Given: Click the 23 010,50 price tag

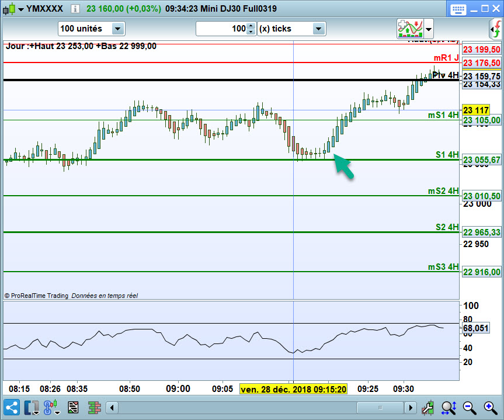Looking at the screenshot, I should (481, 196).
